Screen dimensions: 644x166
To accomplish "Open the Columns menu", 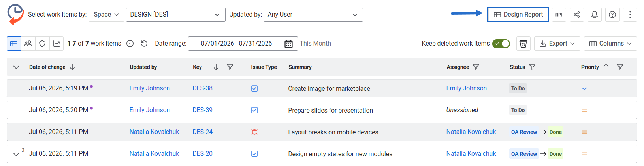I will click(x=610, y=44).
